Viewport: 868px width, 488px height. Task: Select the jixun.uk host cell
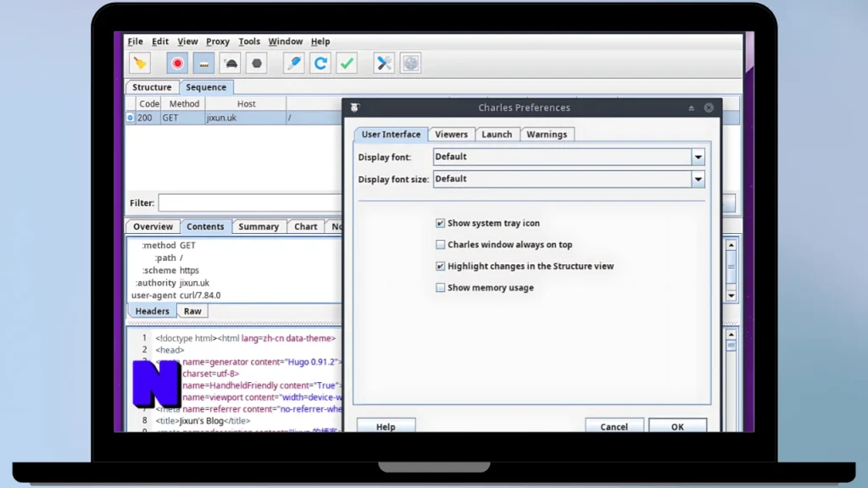click(x=246, y=118)
